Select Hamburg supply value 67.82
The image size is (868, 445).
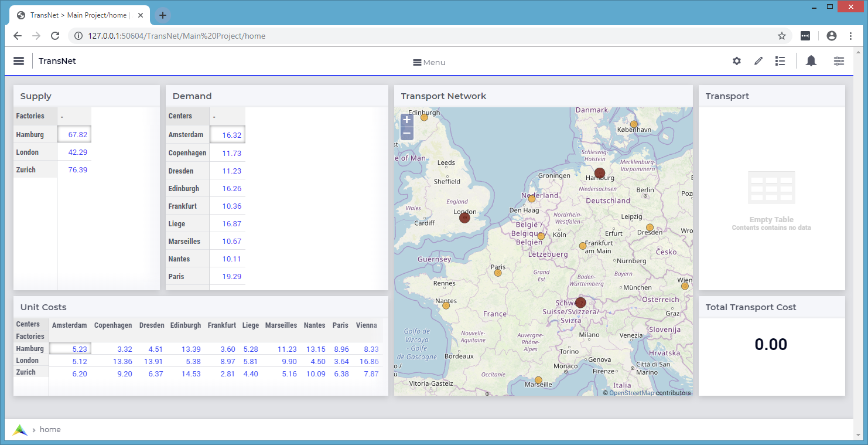(74, 134)
